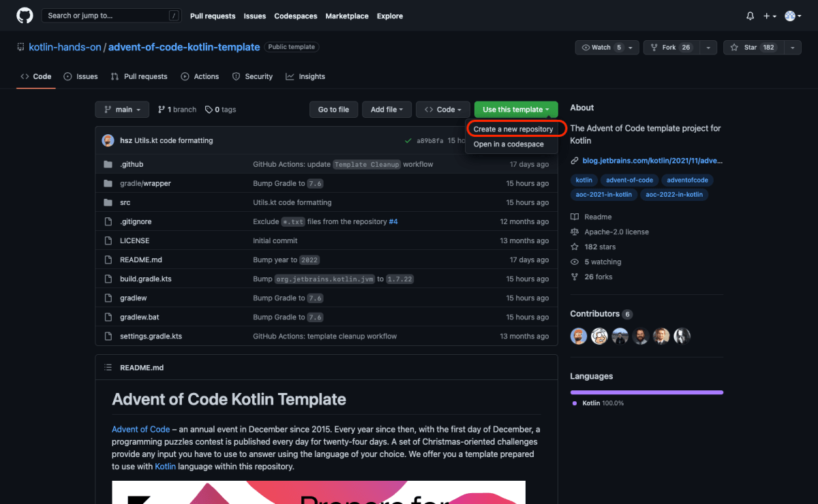Toggle Watch for this repository

pyautogui.click(x=600, y=47)
